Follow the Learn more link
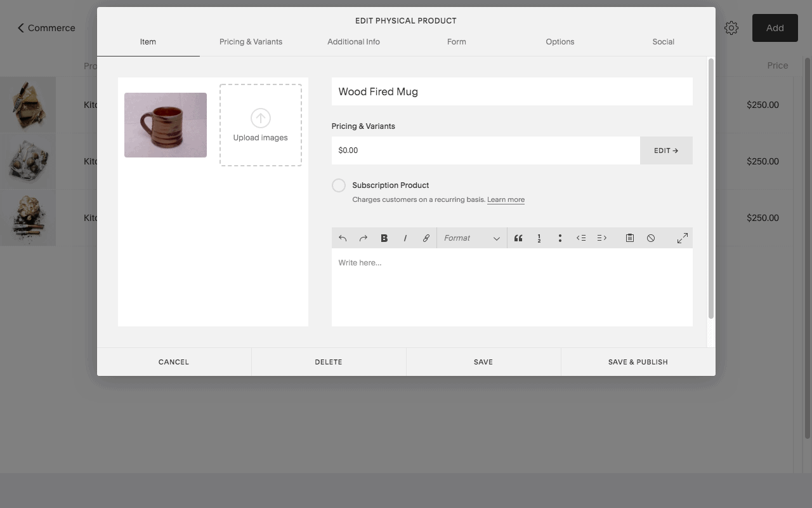This screenshot has height=508, width=812. click(x=506, y=199)
